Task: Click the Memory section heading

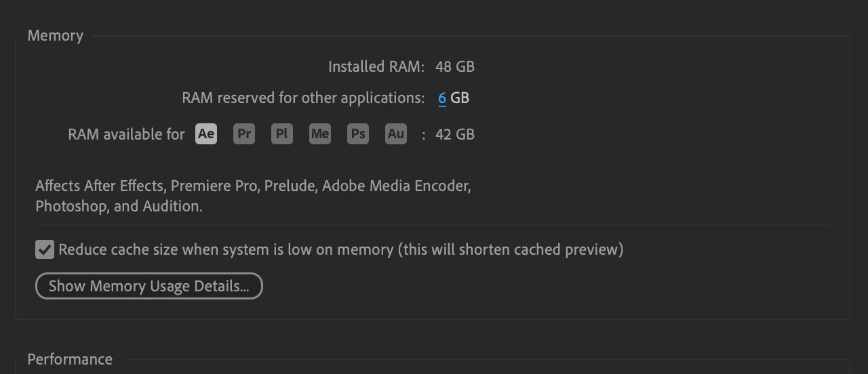Action: (56, 36)
